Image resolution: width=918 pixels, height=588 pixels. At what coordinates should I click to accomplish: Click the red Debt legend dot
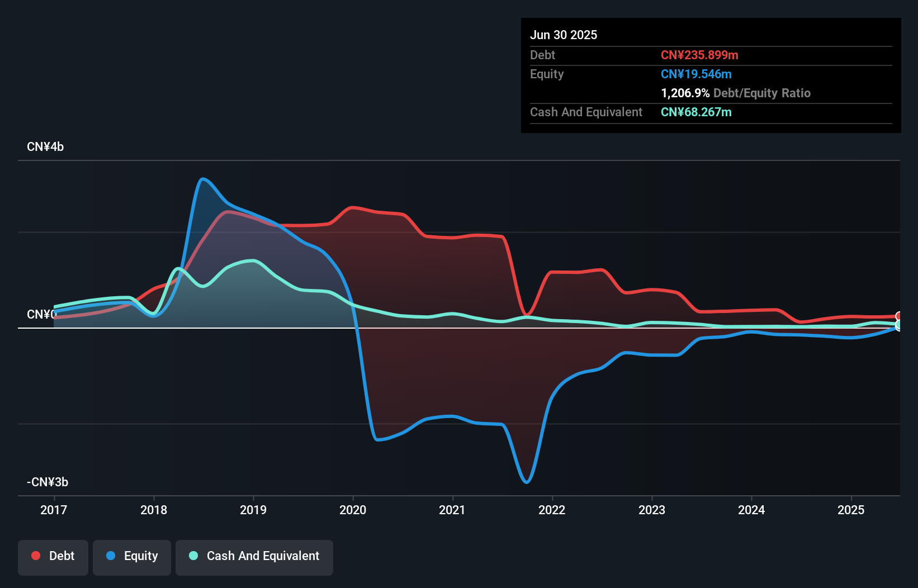tap(35, 556)
